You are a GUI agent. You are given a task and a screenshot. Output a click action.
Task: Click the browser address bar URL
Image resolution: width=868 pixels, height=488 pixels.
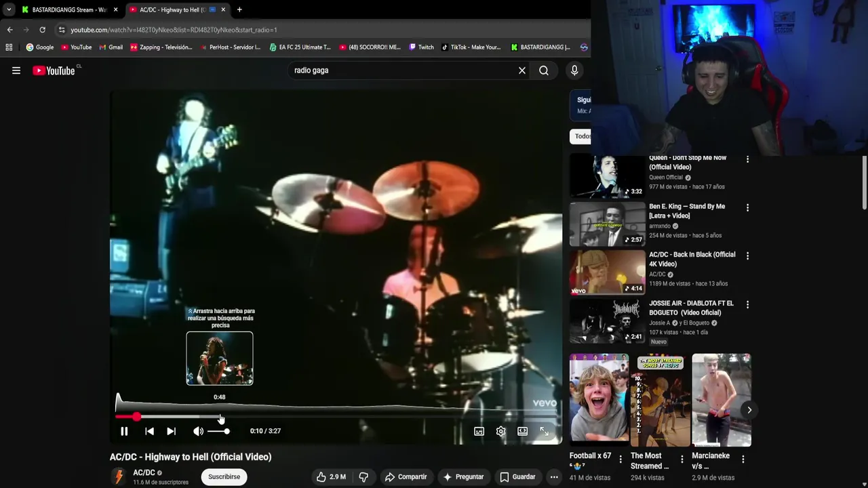click(174, 30)
